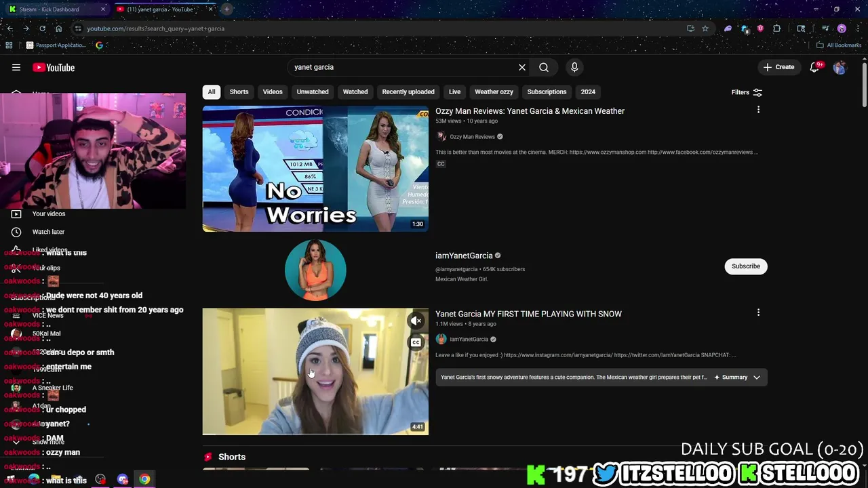Select the Subscriptions filter chip
This screenshot has height=488, width=868.
click(547, 92)
